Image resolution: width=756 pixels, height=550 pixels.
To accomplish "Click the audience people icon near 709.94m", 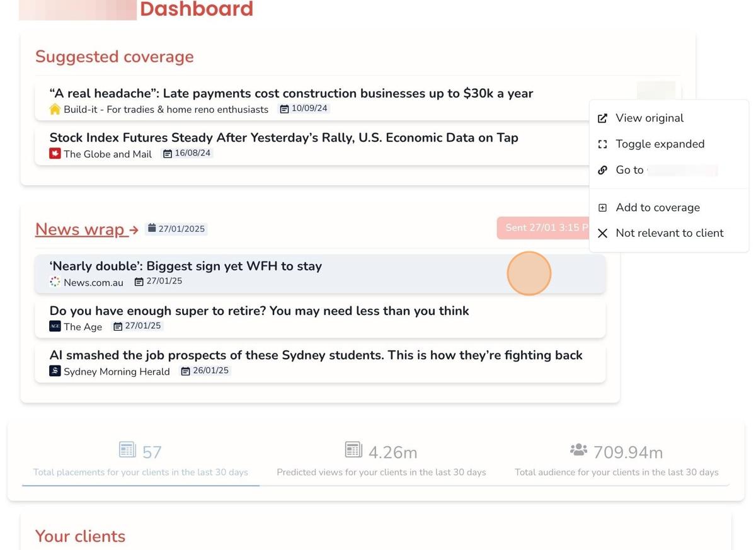I will coord(578,449).
